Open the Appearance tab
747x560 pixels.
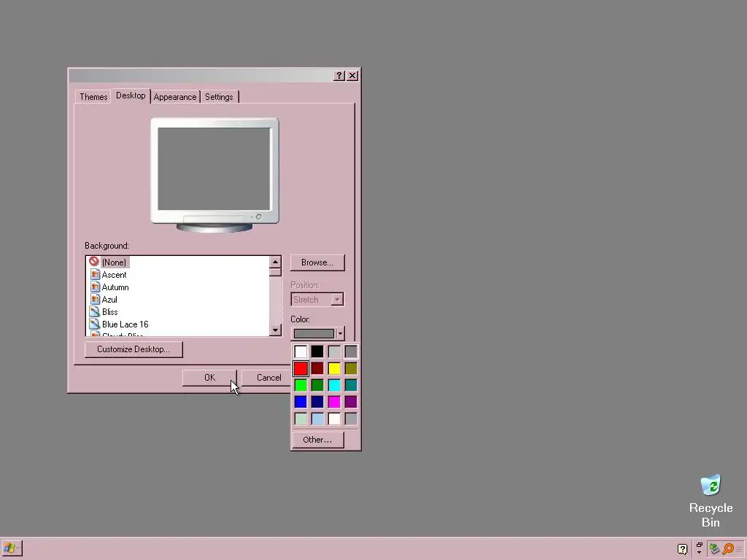175,97
